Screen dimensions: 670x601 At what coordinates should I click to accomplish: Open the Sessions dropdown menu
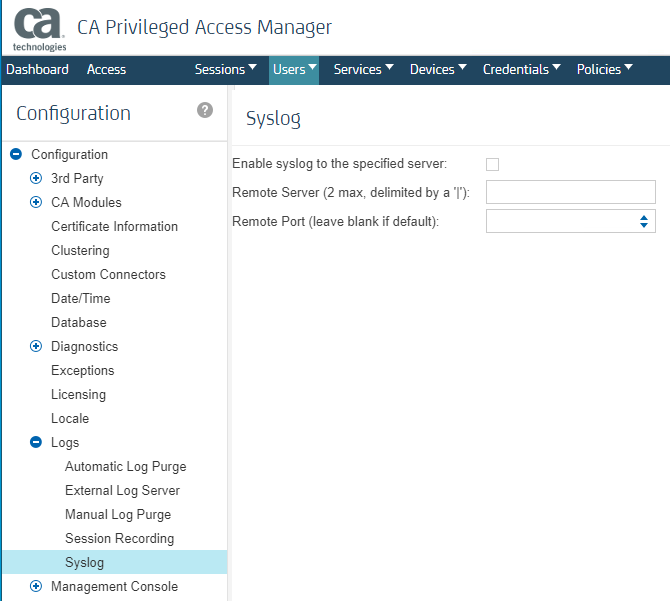pyautogui.click(x=226, y=69)
